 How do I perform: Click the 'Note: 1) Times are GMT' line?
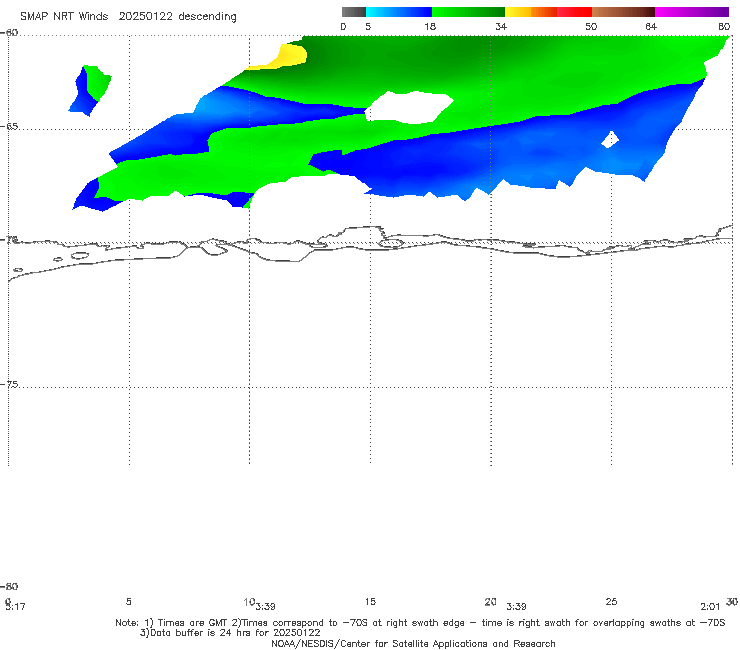point(420,623)
